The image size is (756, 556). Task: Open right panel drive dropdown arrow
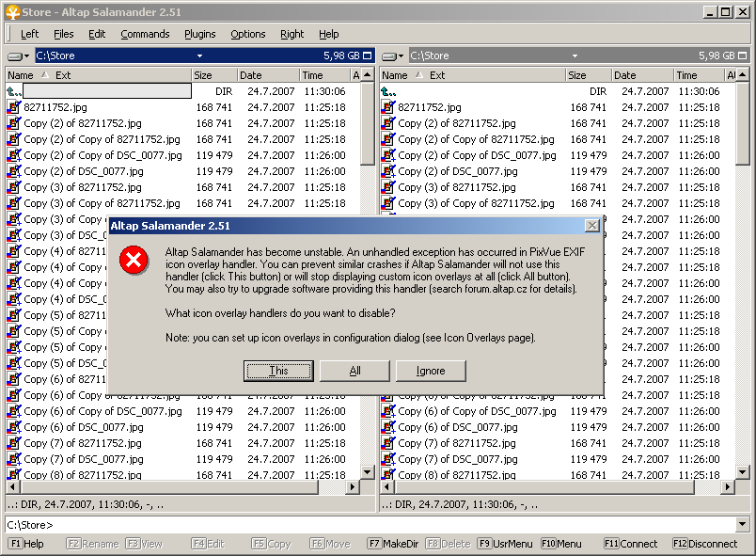tap(401, 56)
